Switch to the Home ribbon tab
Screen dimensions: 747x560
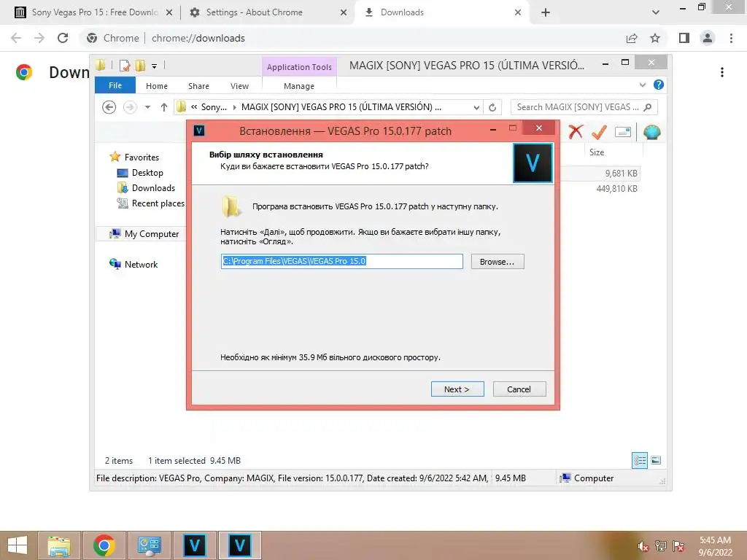[x=157, y=86]
